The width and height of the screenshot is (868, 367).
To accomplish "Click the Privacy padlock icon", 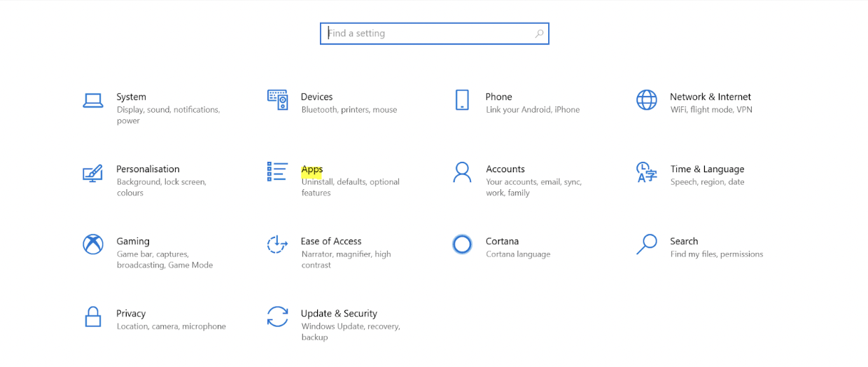I will [x=93, y=317].
